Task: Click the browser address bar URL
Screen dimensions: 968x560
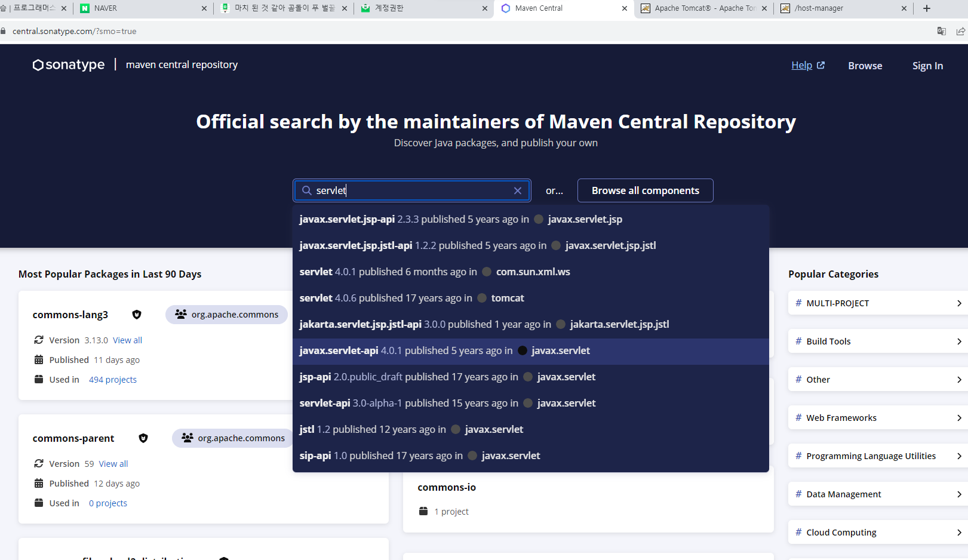Action: pyautogui.click(x=75, y=31)
